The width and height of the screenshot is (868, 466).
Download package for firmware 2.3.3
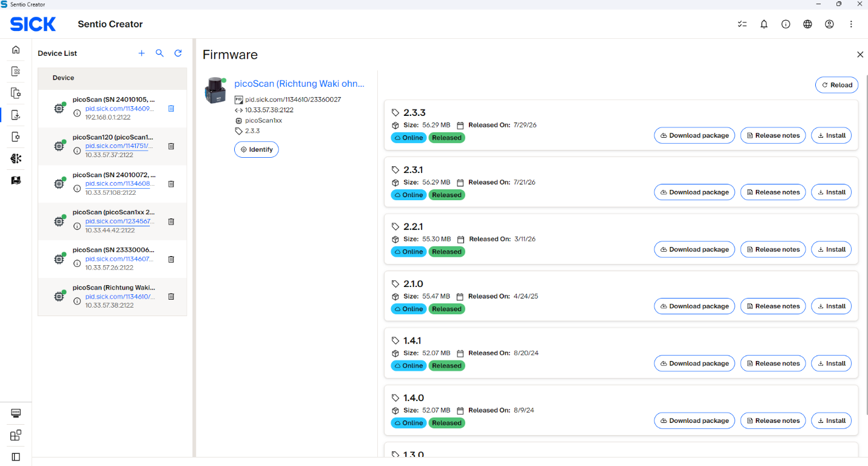coord(695,135)
